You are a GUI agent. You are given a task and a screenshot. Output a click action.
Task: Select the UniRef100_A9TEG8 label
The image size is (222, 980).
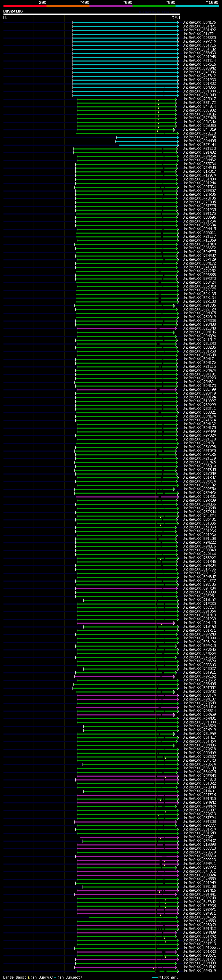coord(199,821)
